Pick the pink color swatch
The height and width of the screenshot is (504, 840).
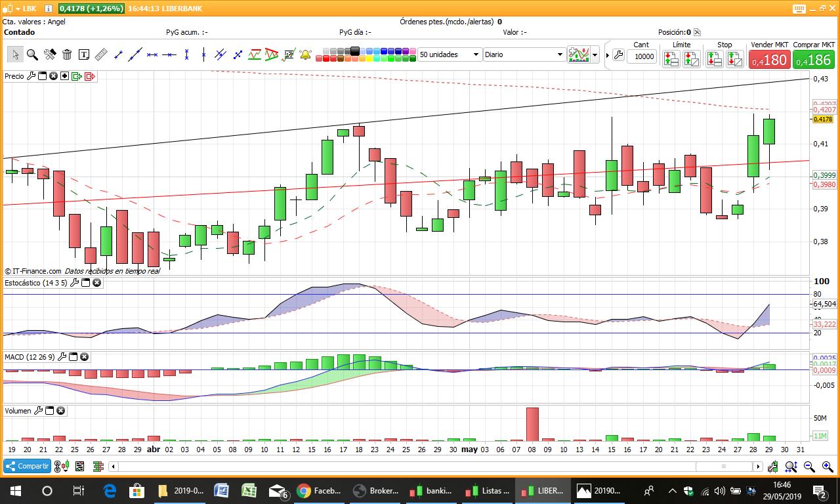413,51
